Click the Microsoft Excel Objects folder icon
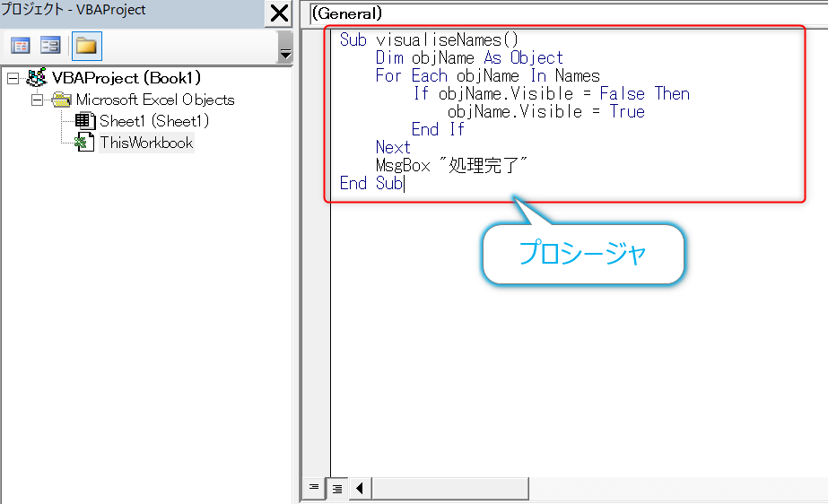This screenshot has width=828, height=504. click(62, 100)
